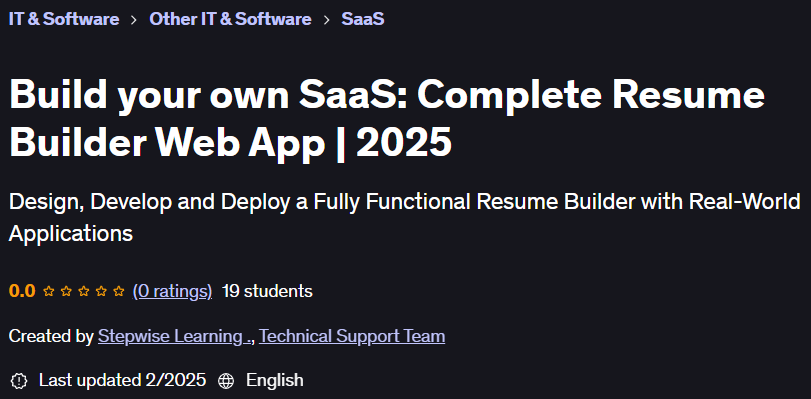Image resolution: width=811 pixels, height=399 pixels.
Task: Click the Last updated 2/2025 text
Action: [x=123, y=381]
